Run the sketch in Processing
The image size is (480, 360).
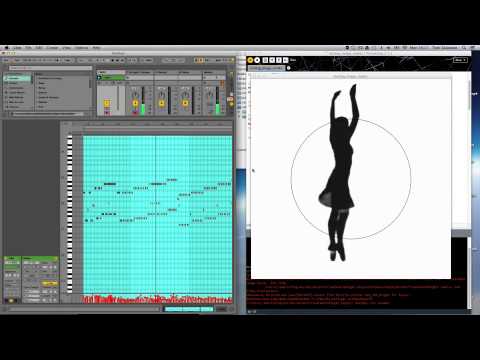(250, 60)
